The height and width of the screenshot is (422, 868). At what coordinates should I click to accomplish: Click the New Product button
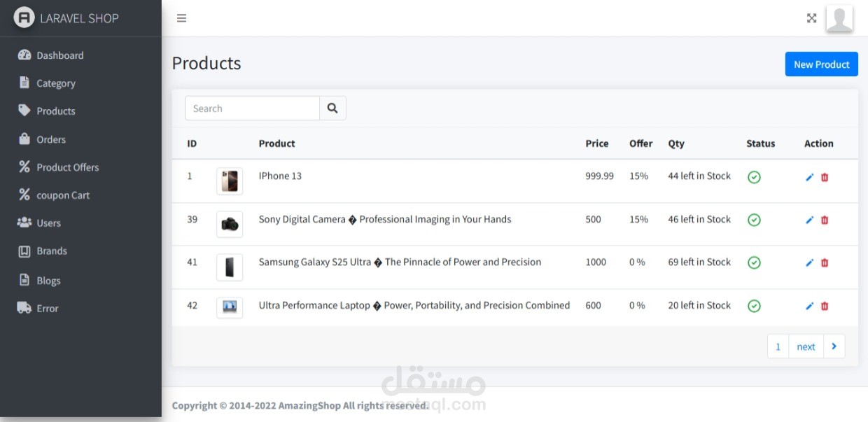click(821, 64)
